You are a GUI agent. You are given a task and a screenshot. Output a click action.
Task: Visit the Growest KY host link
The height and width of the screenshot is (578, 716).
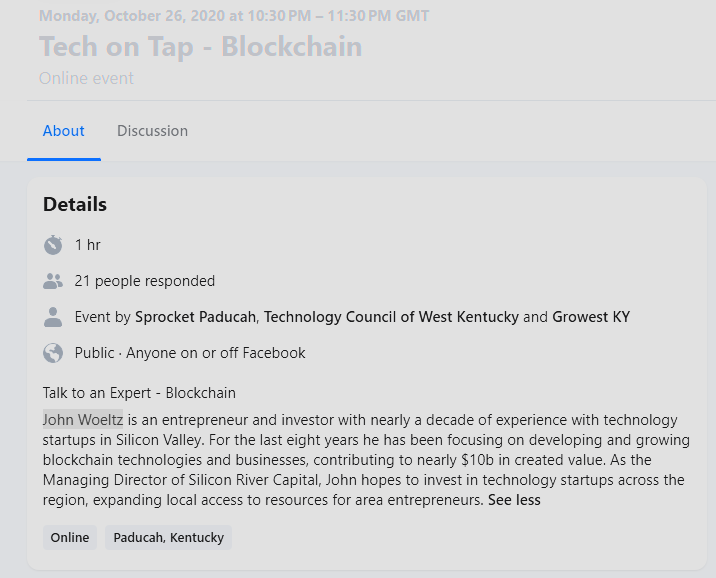[x=591, y=317]
